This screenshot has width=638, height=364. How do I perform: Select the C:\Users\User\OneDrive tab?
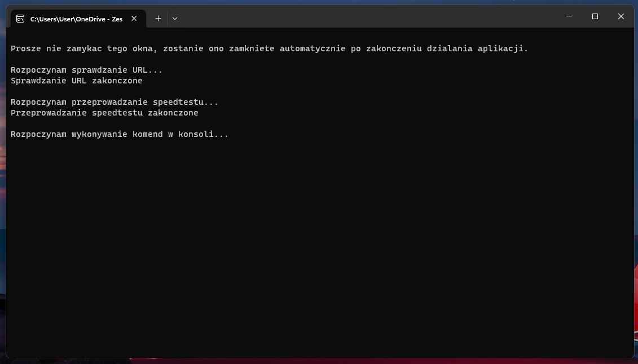pos(76,19)
